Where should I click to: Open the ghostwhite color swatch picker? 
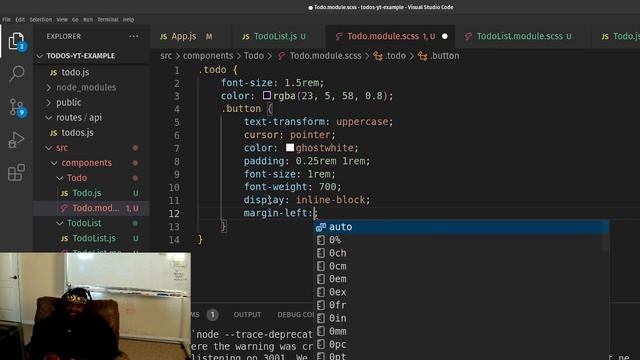pos(290,148)
